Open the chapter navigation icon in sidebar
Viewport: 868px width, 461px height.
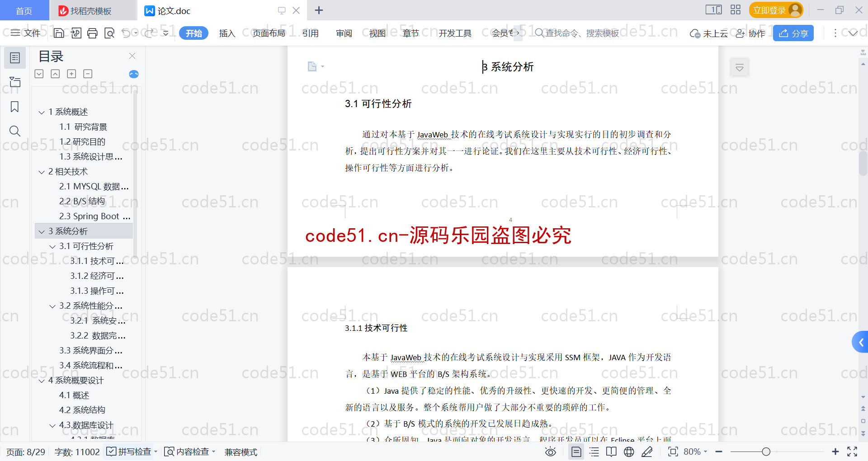[x=15, y=82]
